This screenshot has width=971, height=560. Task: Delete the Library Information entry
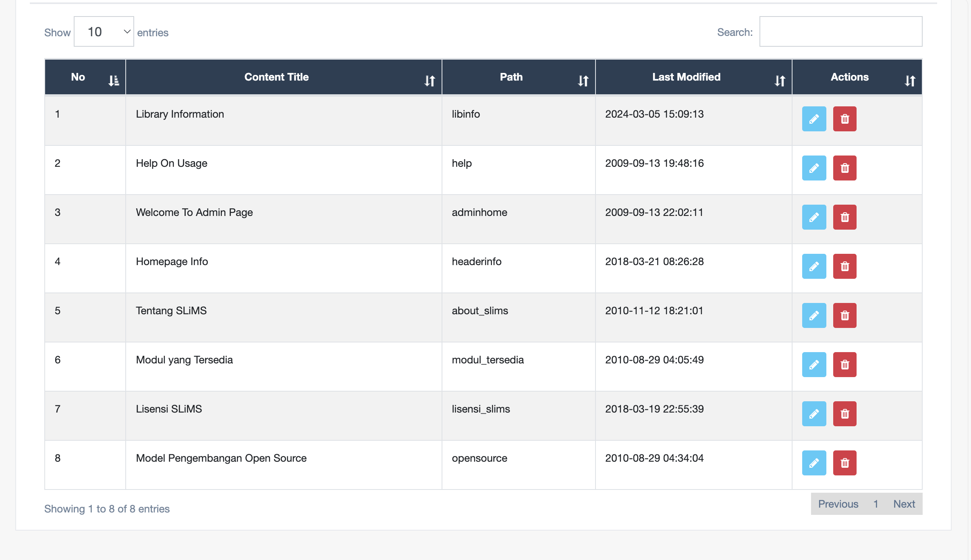click(844, 119)
